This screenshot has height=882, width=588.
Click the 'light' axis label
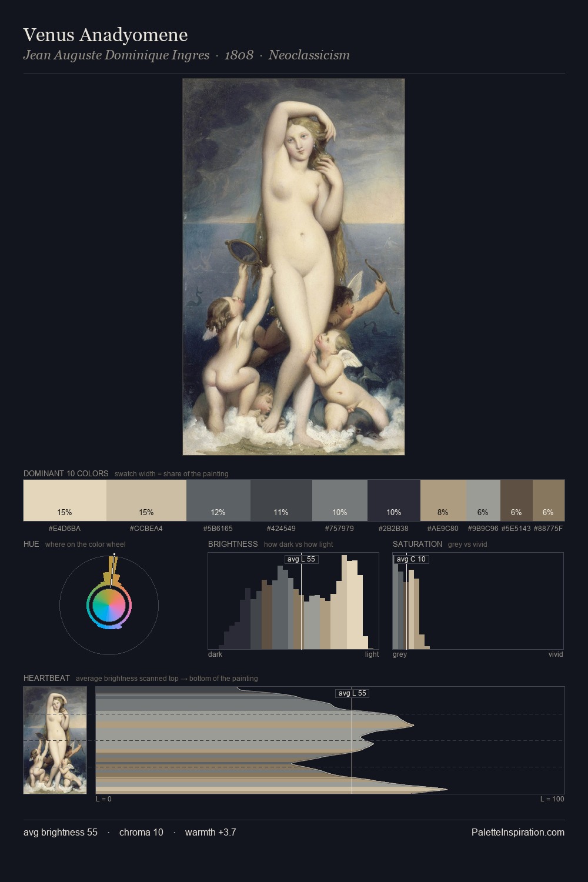point(372,654)
